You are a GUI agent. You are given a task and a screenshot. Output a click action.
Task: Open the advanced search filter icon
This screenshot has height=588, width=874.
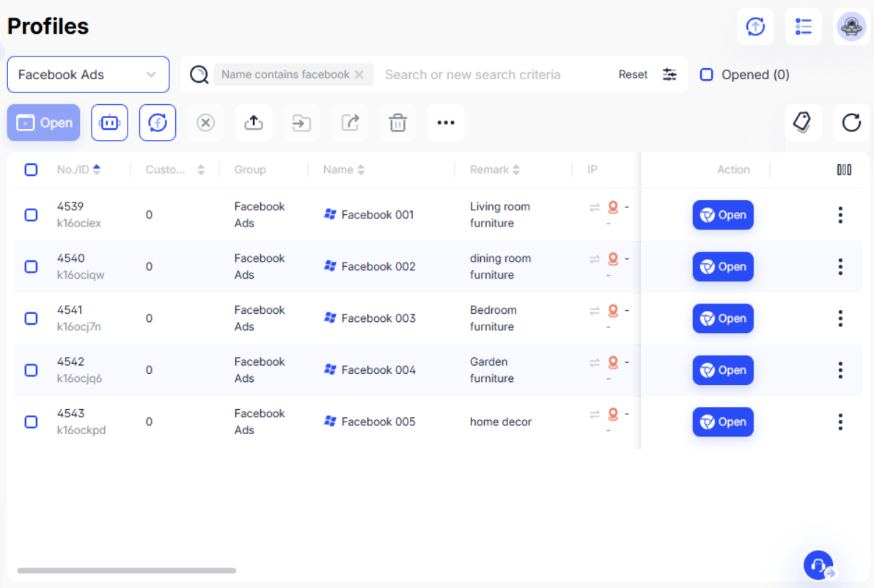[669, 75]
